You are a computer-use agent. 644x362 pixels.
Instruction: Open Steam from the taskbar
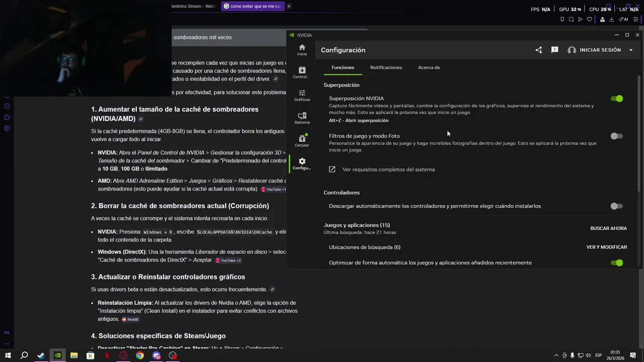41,355
